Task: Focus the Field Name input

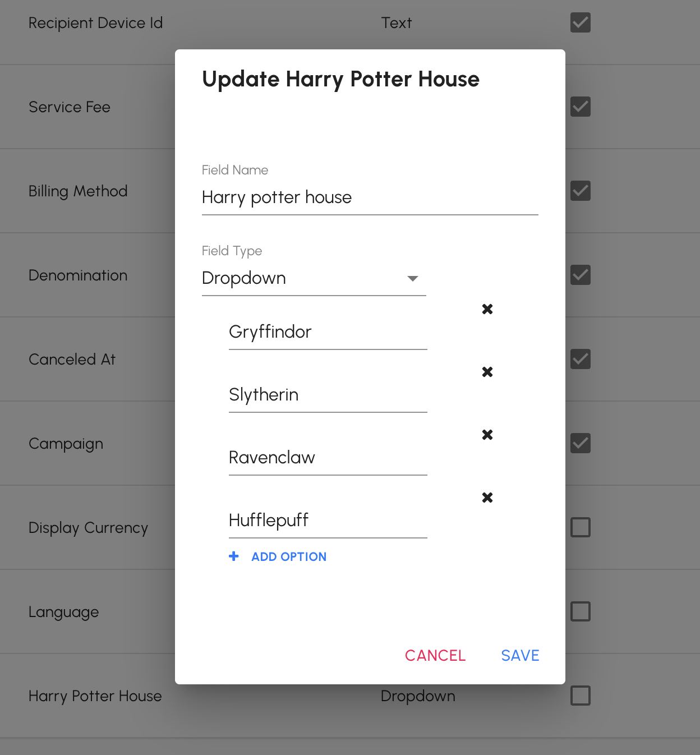Action: click(x=370, y=197)
